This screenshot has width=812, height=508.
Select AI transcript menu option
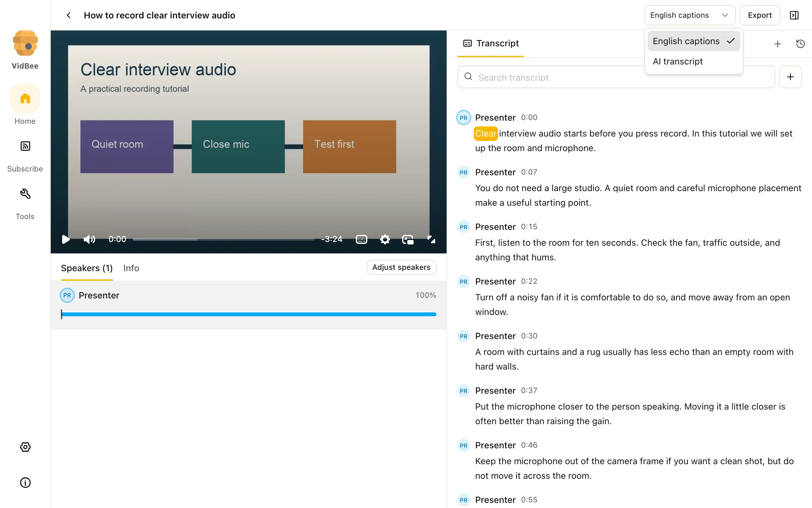tap(694, 62)
